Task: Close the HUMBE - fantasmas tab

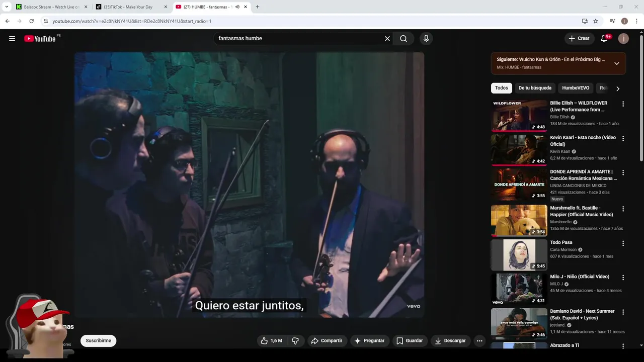Action: tap(246, 7)
